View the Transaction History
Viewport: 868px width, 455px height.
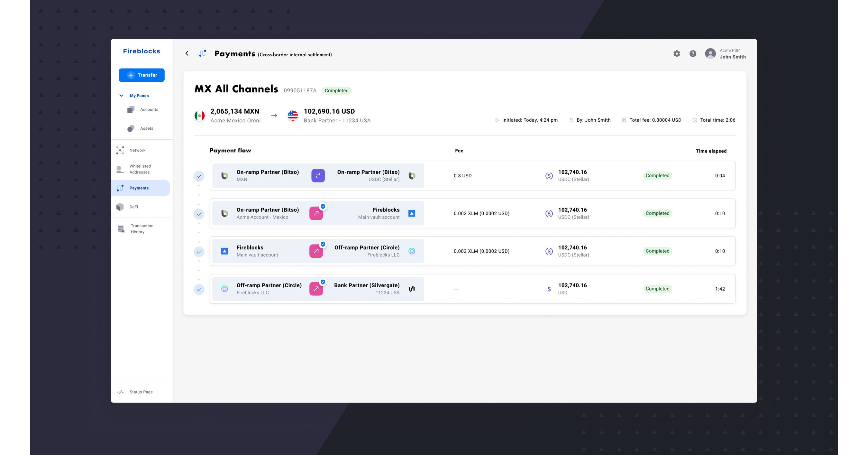point(142,228)
